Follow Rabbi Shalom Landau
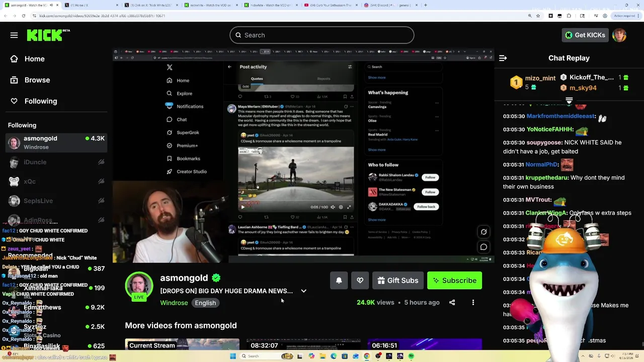This screenshot has width=644, height=362. click(430, 177)
